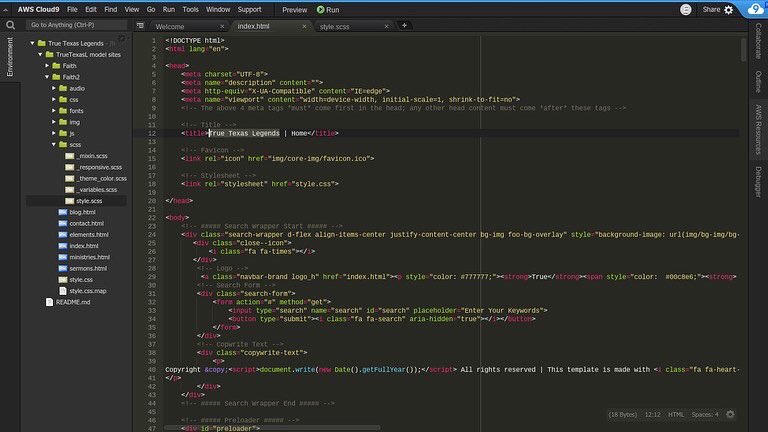Select _variables.scss in the file tree
This screenshot has height=432, width=768.
pyautogui.click(x=96, y=190)
